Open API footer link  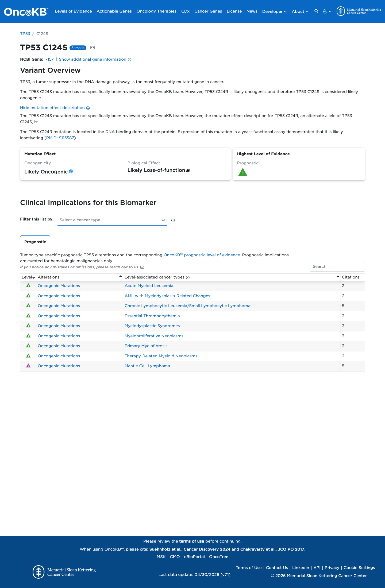coord(317,568)
